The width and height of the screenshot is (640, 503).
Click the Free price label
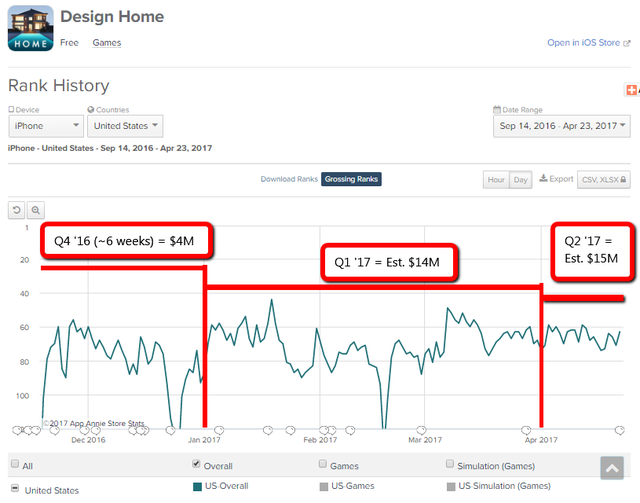point(69,42)
